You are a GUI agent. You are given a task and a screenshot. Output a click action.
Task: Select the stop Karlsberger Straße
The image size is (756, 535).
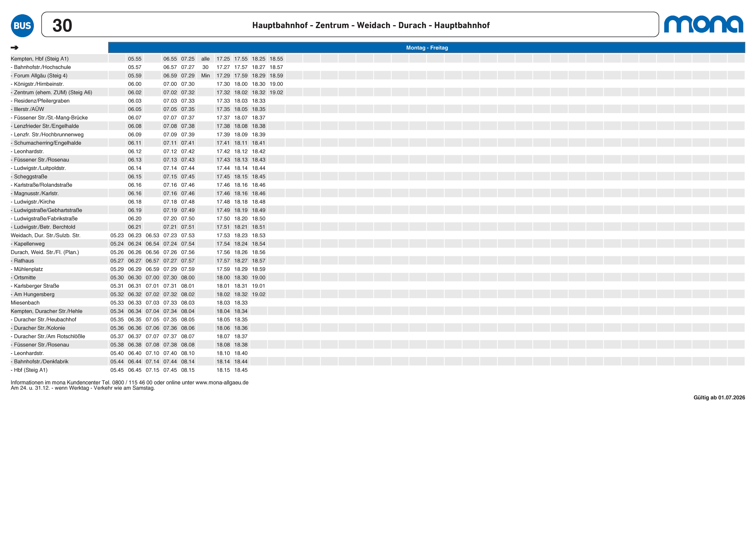point(35,286)
